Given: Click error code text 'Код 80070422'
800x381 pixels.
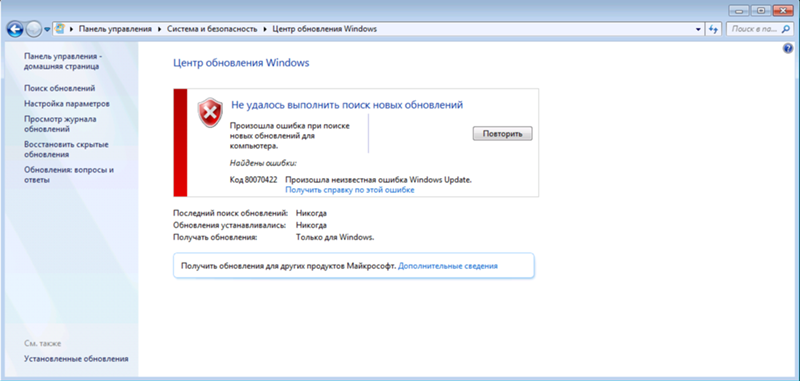Looking at the screenshot, I should [x=254, y=180].
